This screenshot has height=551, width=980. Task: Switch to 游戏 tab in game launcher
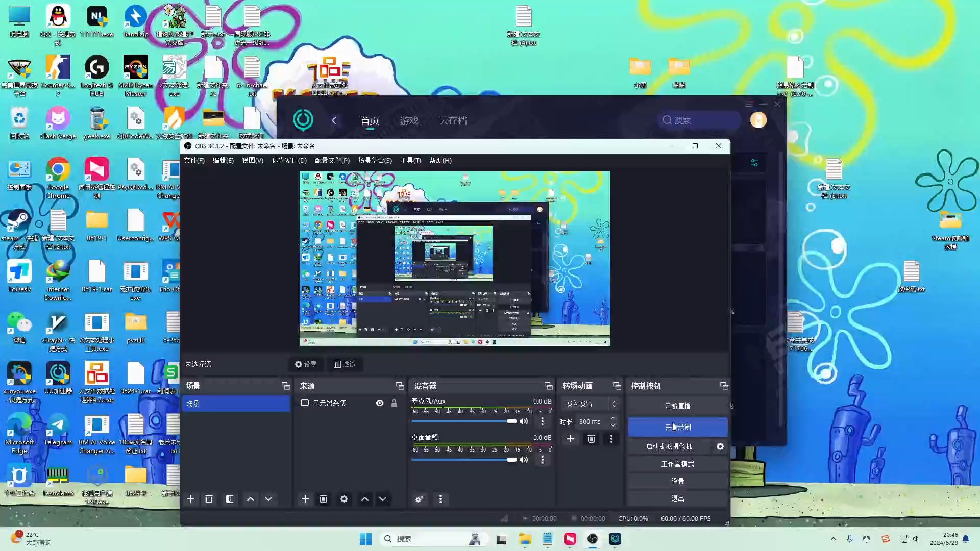click(409, 121)
